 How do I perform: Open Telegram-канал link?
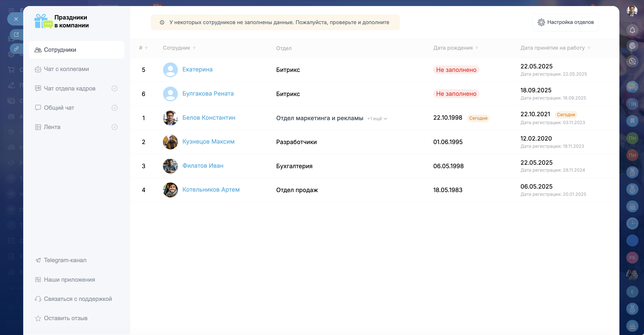pos(65,260)
